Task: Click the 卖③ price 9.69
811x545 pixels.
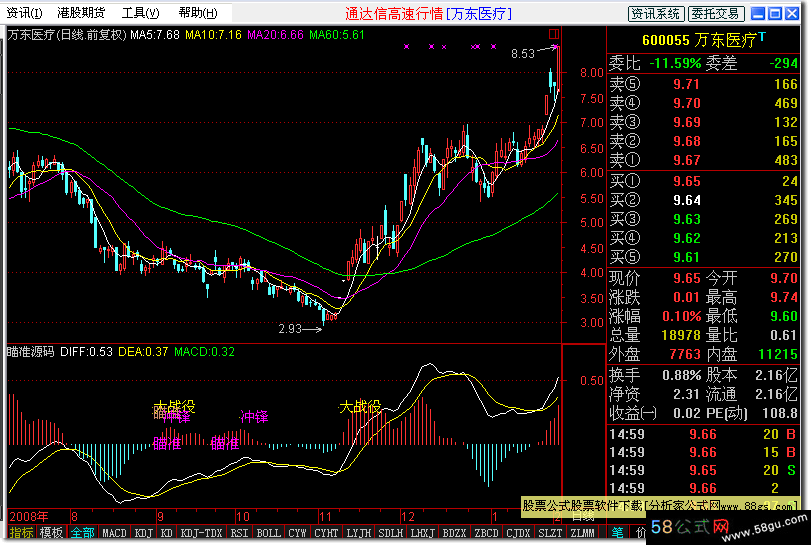Action: pyautogui.click(x=686, y=122)
